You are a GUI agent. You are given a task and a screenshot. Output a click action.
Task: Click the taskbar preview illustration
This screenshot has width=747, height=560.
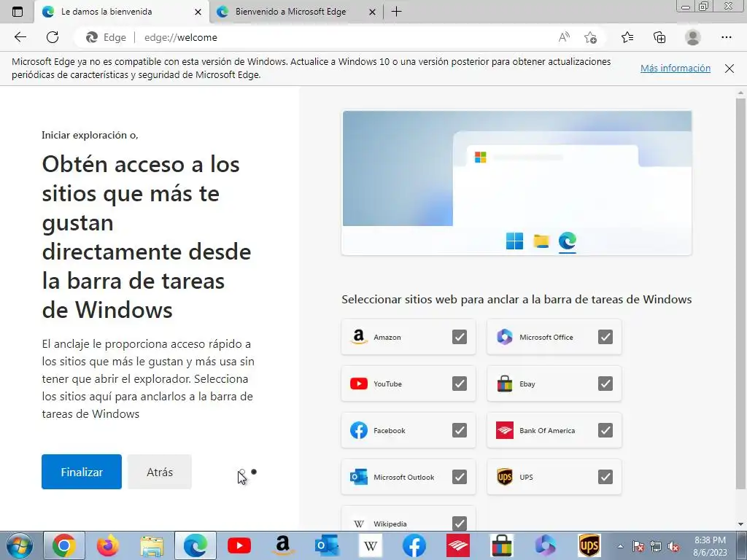point(517,183)
